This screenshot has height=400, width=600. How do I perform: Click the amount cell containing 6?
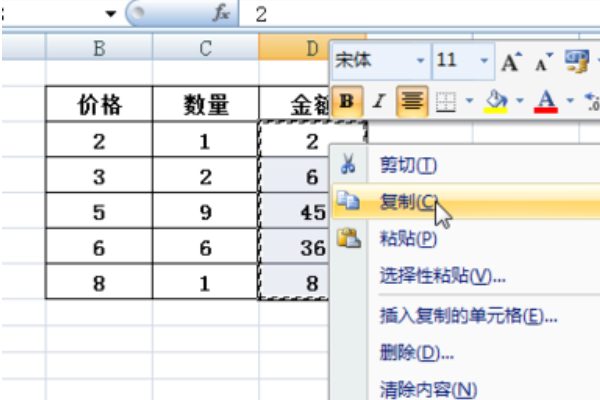pos(294,176)
